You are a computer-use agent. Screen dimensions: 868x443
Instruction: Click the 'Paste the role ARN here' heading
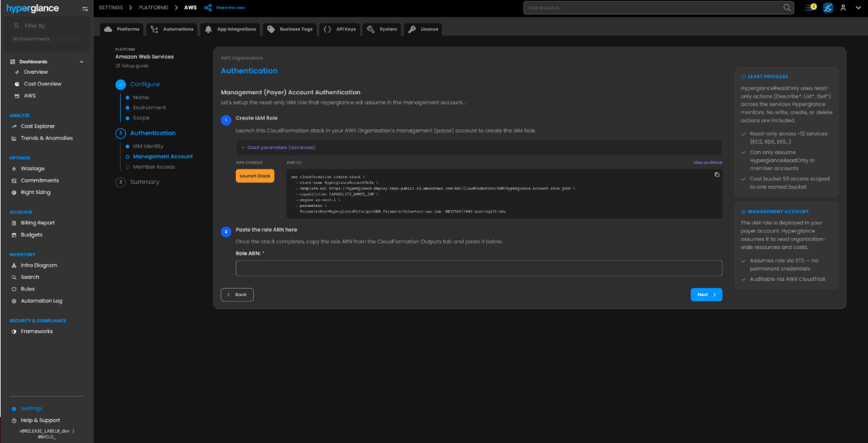[266, 229]
